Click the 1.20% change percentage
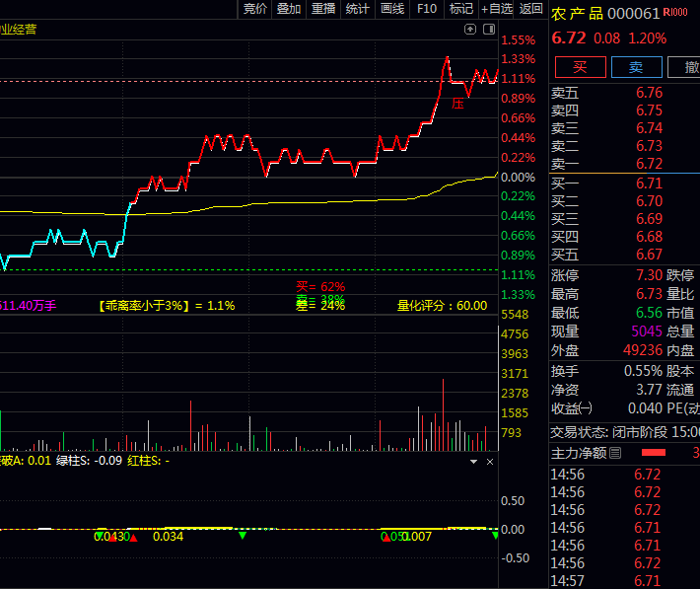 coord(648,38)
